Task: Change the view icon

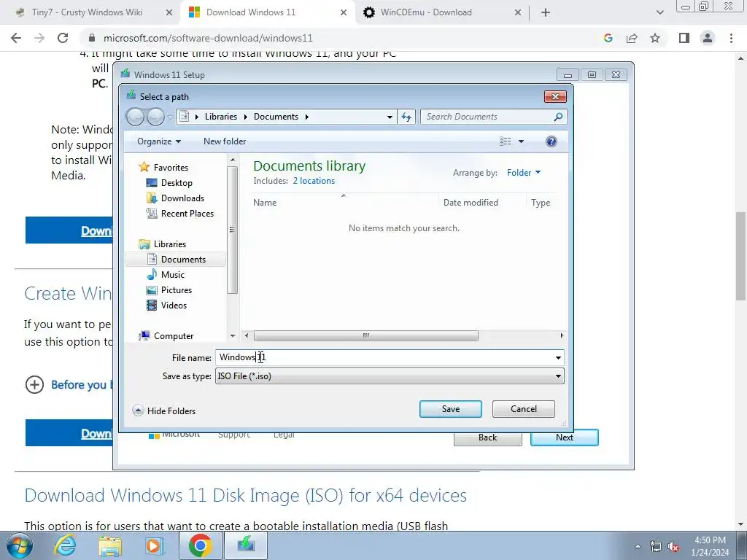Action: click(x=505, y=141)
